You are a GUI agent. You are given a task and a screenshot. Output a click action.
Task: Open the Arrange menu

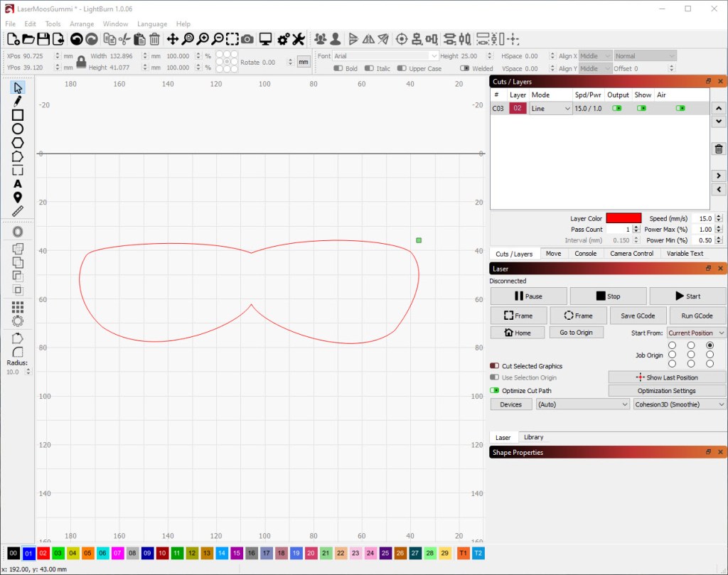[82, 24]
